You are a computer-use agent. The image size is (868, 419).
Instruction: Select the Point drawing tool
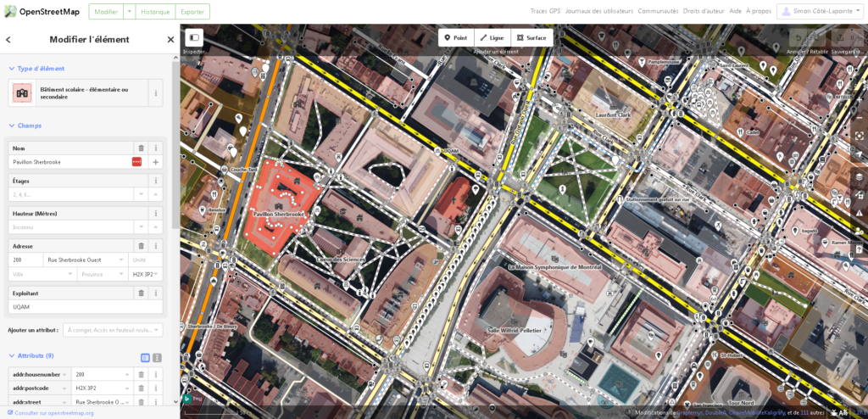point(456,37)
